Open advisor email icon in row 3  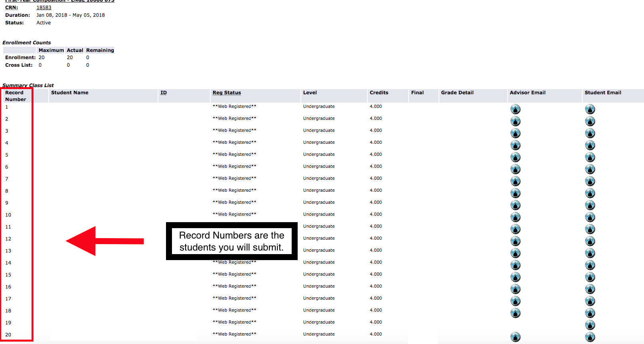[515, 133]
